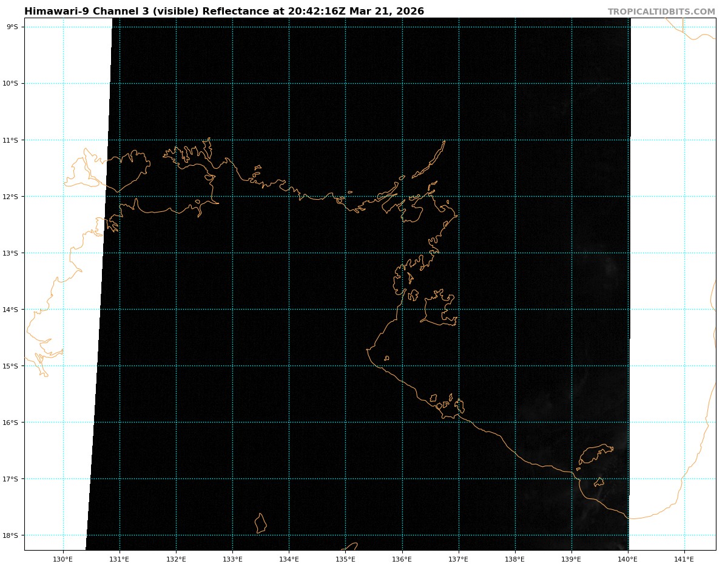Click the Mar 21, 2026 date text
Screen dimensions: 728x564
(386, 12)
